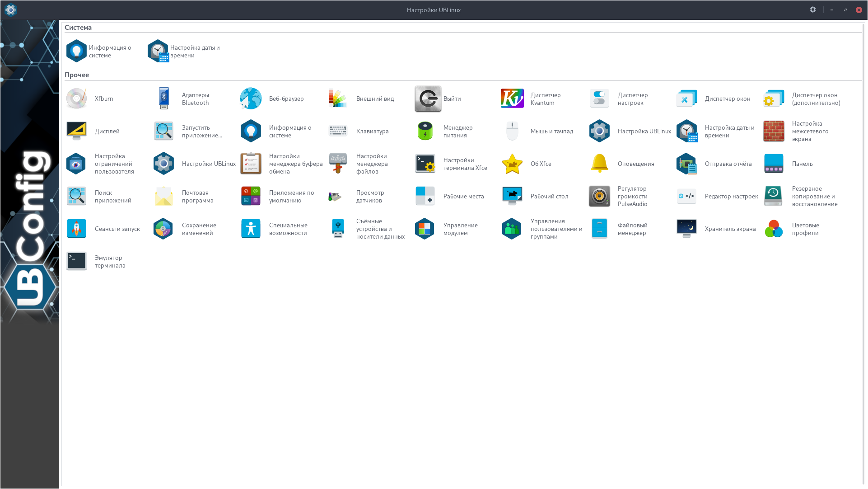Open the Mouse and touchpad settings

pyautogui.click(x=512, y=131)
